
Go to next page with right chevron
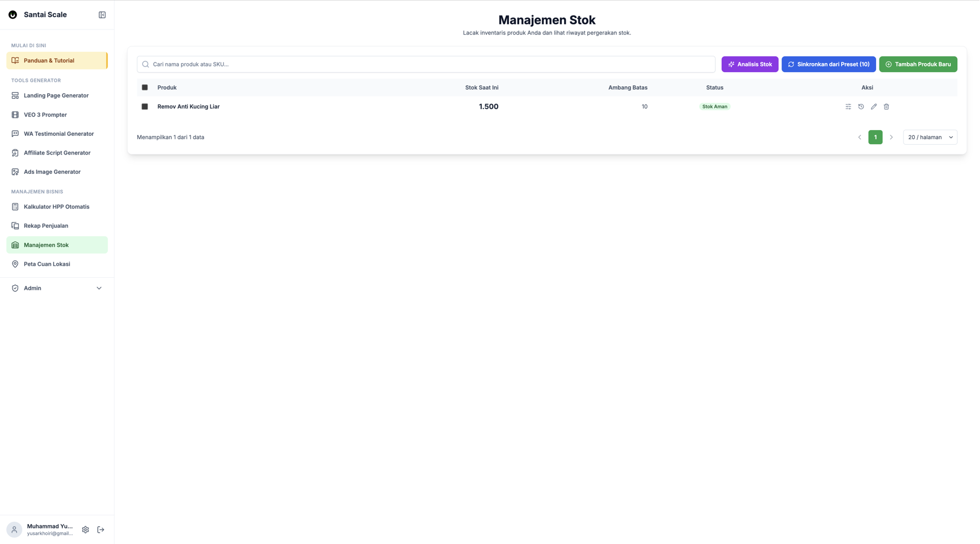click(x=891, y=137)
